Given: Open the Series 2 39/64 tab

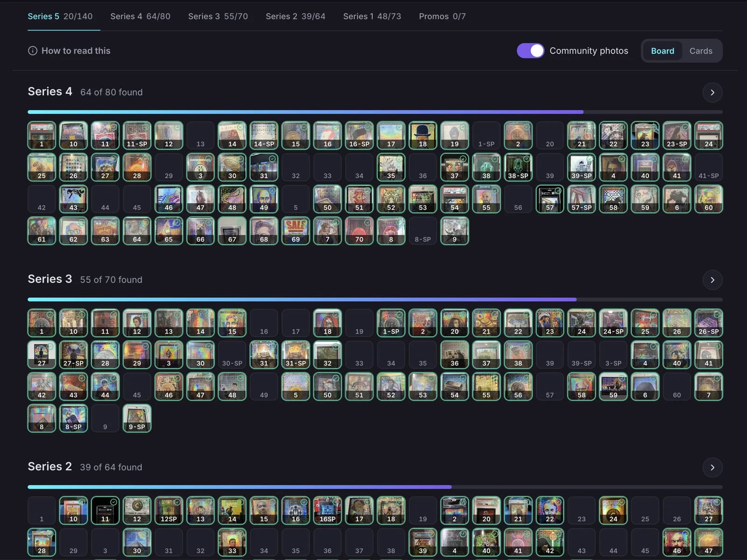Looking at the screenshot, I should (296, 16).
